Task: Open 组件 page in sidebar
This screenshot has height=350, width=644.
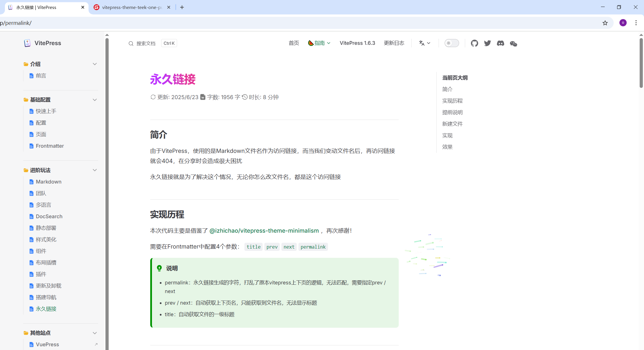Action: pos(41,251)
